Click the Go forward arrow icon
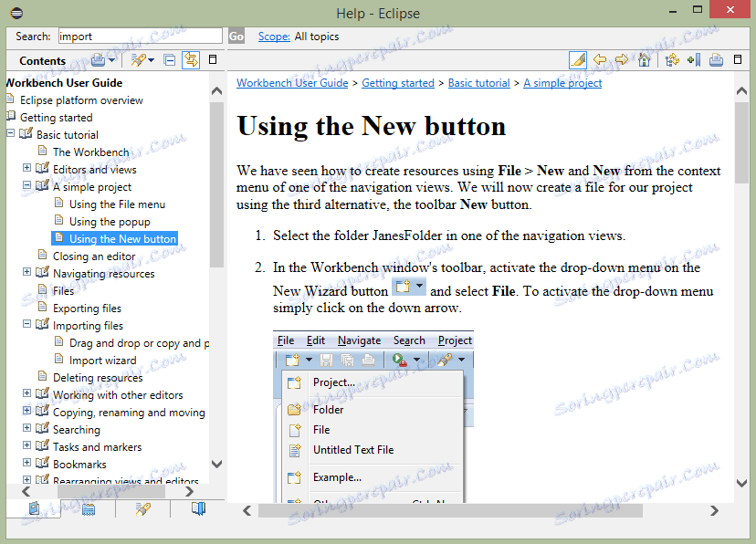Viewport: 756px width, 544px height. pos(622,60)
